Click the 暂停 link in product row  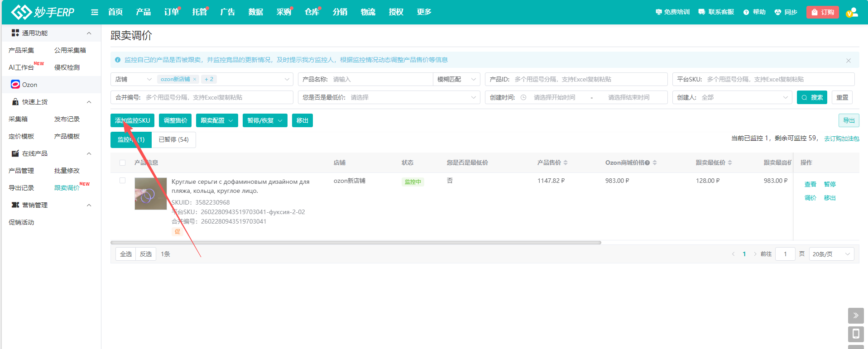(x=830, y=184)
